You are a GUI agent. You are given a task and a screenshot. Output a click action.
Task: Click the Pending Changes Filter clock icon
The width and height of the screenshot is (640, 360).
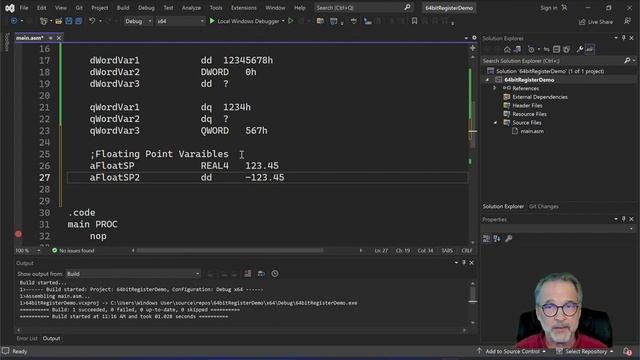tap(531, 49)
